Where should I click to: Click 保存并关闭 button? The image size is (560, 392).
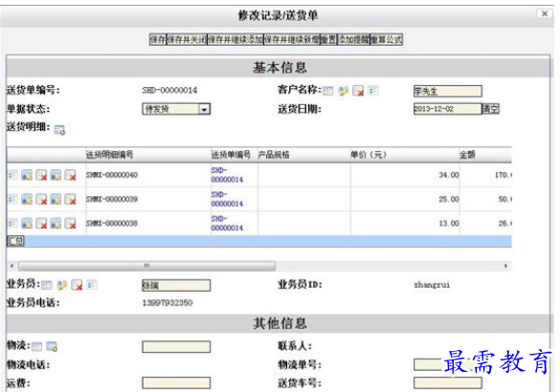[x=187, y=39]
